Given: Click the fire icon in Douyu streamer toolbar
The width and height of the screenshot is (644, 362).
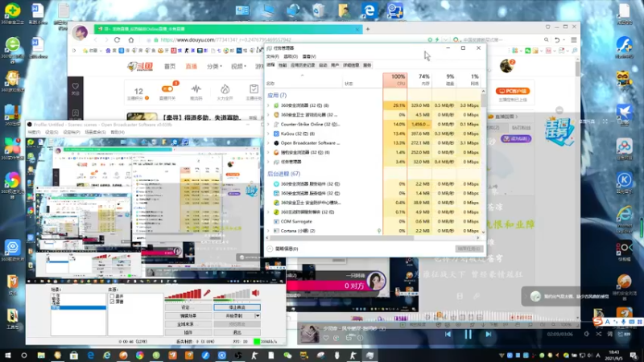Looking at the screenshot, I should coord(225,89).
